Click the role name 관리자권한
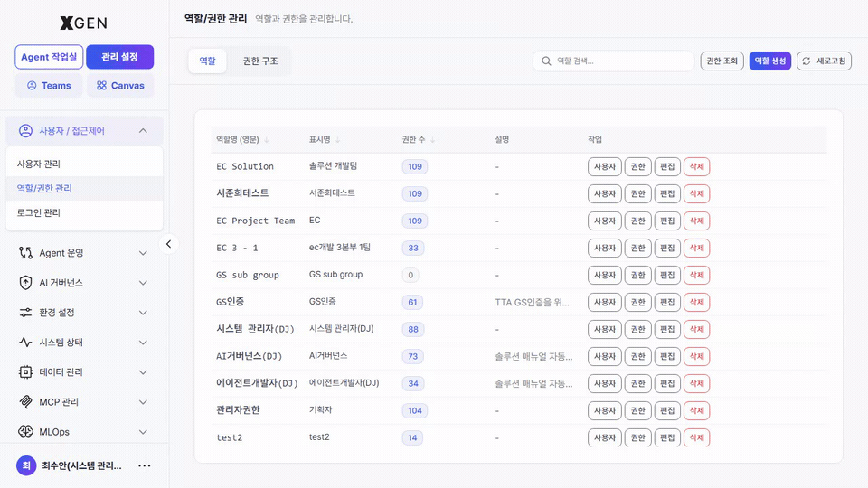 (238, 410)
